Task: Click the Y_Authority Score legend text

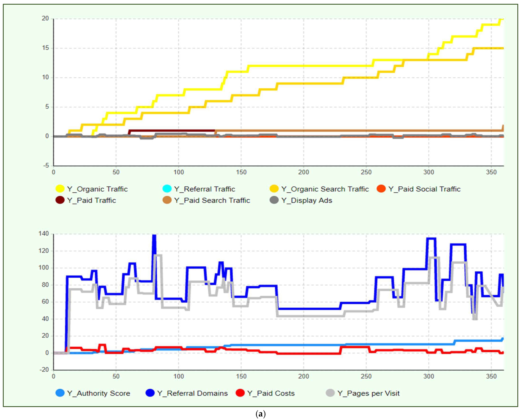Action: [x=99, y=393]
